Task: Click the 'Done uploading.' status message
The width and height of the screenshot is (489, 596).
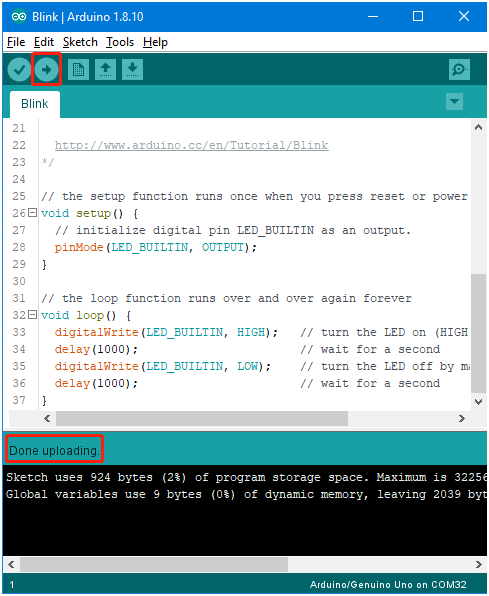Action: point(54,450)
